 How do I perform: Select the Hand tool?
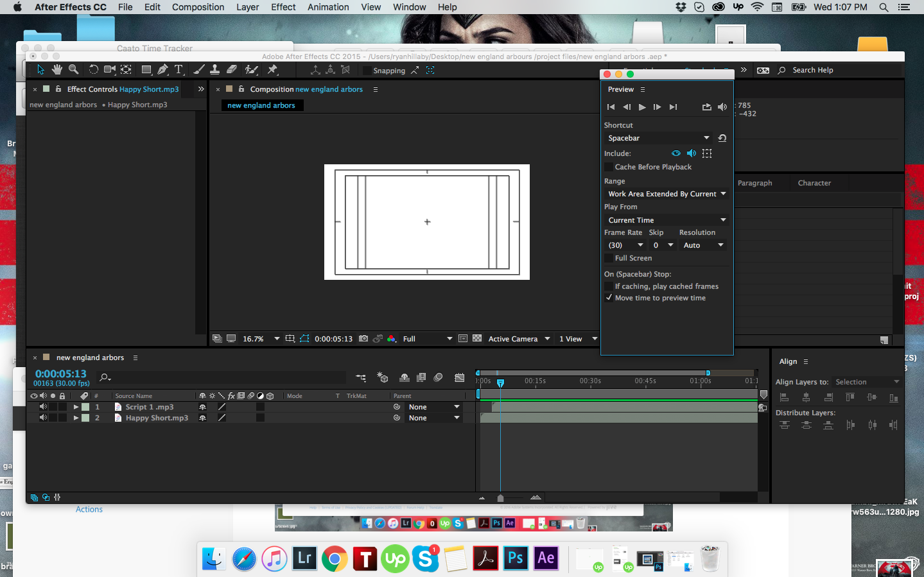57,69
